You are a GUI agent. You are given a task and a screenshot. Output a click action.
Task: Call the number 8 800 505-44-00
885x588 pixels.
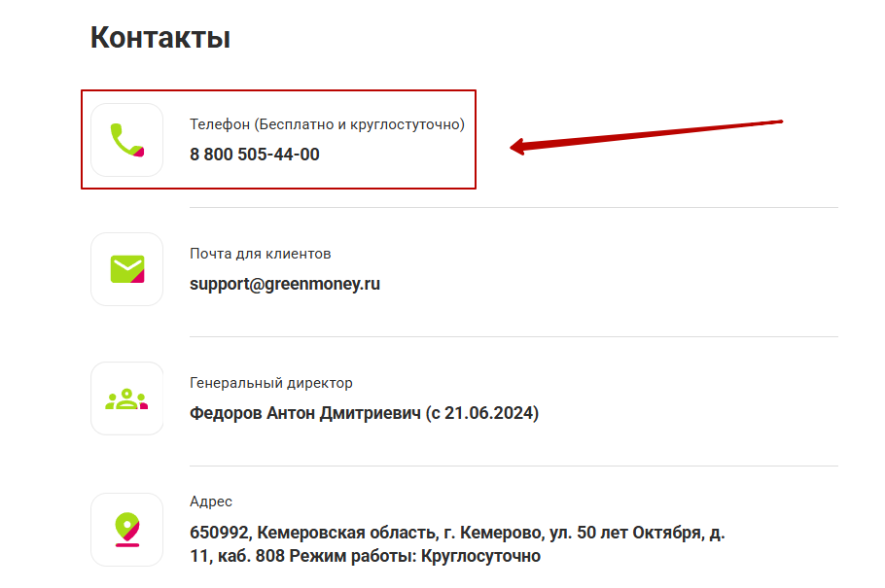point(255,155)
